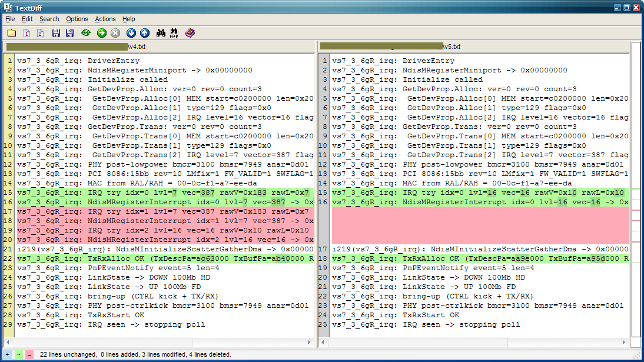The height and width of the screenshot is (362, 644).
Task: Minimize the TextDiff window
Action: (618, 8)
